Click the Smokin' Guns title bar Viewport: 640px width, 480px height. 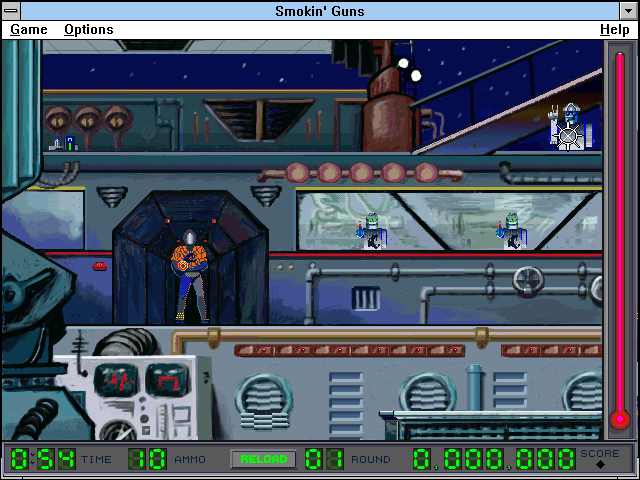coord(320,11)
